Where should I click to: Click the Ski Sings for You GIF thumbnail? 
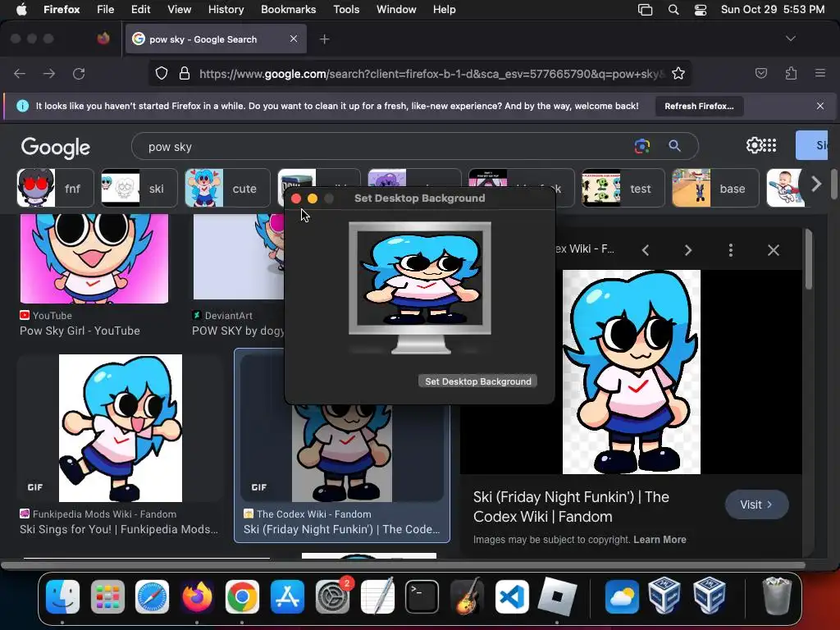tap(120, 428)
